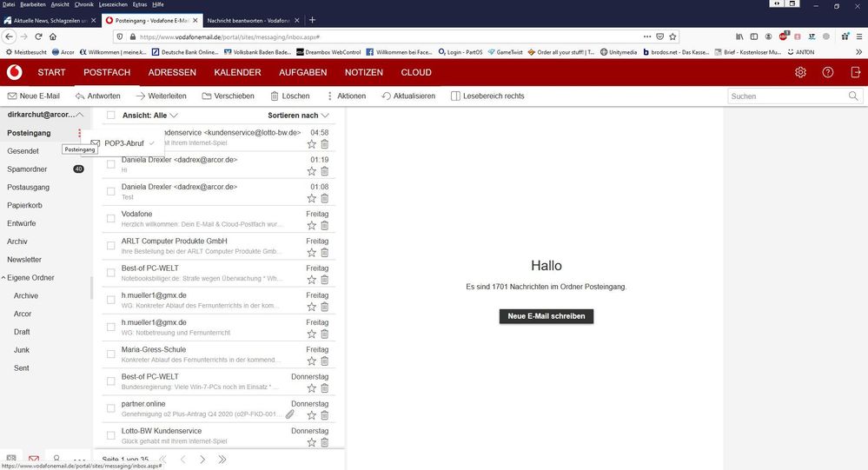
Task: Select the Maria-Gress-Schule message checkbox
Action: (110, 354)
